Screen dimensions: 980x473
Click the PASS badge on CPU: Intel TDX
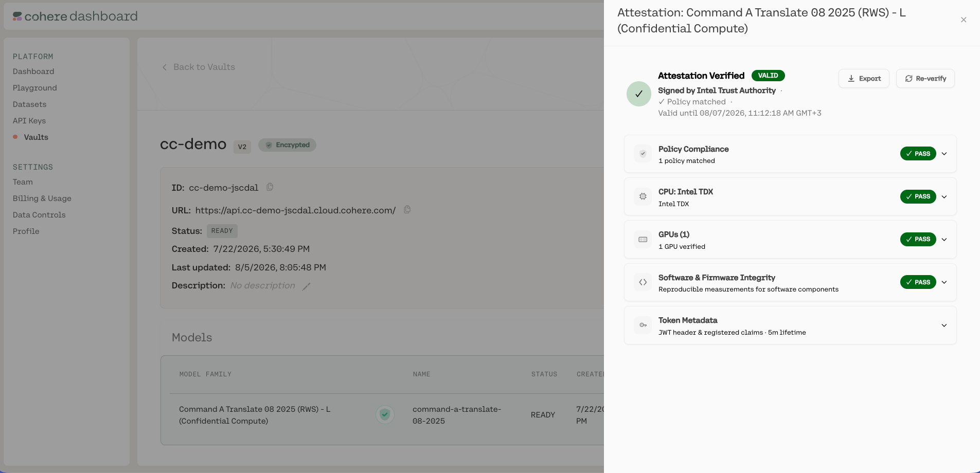pyautogui.click(x=918, y=196)
